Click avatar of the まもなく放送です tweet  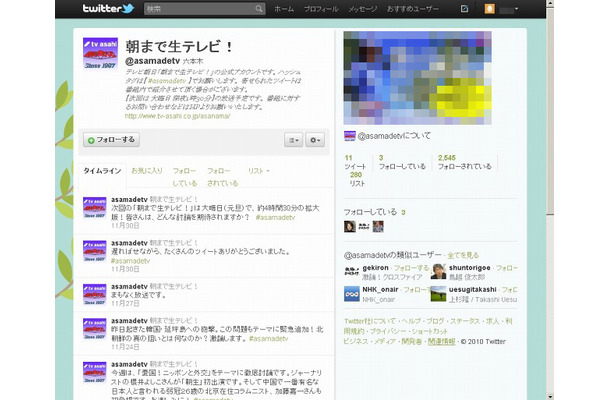[95, 295]
